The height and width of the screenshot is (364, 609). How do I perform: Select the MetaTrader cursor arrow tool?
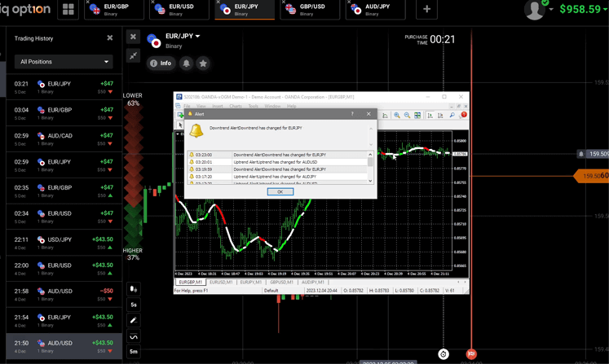pos(180,125)
